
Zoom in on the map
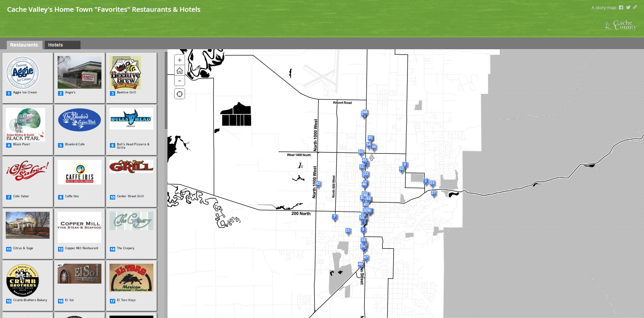click(x=180, y=60)
